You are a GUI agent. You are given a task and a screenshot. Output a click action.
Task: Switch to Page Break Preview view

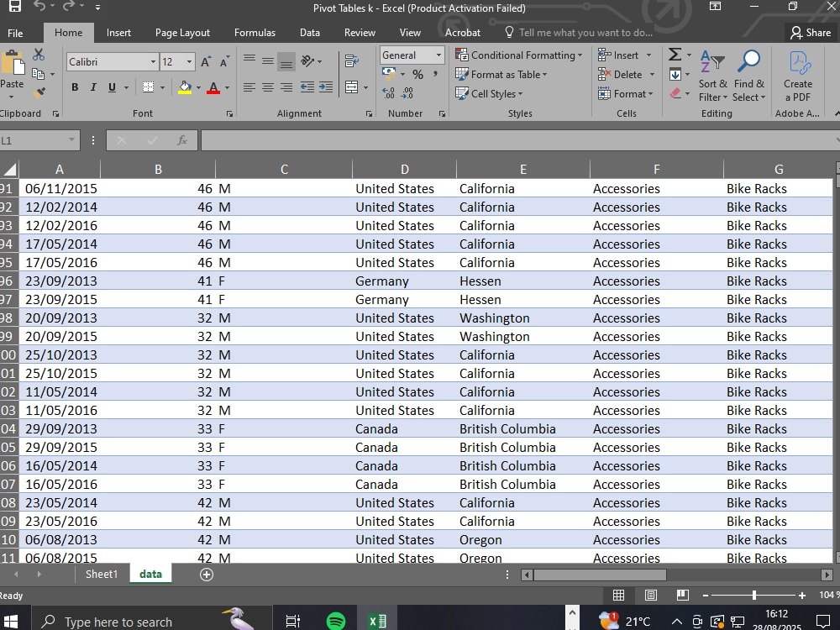coord(682,596)
